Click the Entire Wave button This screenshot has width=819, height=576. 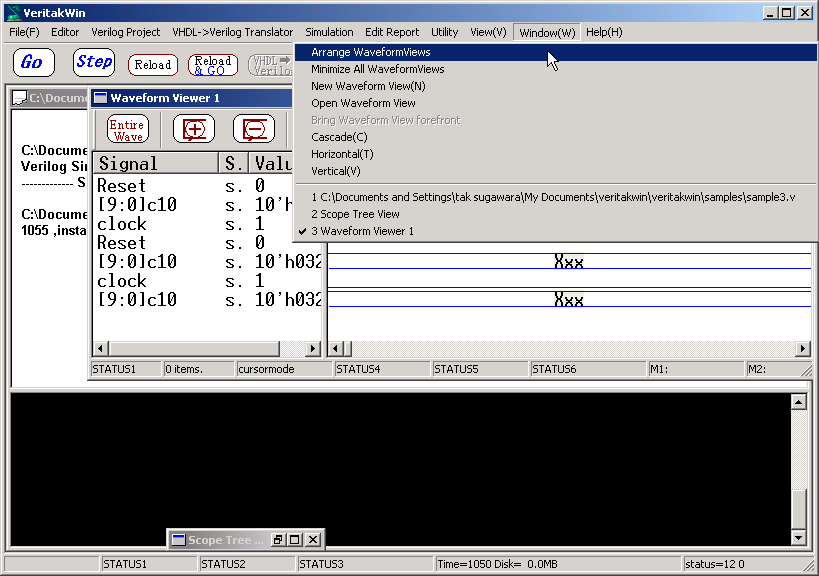tap(128, 130)
